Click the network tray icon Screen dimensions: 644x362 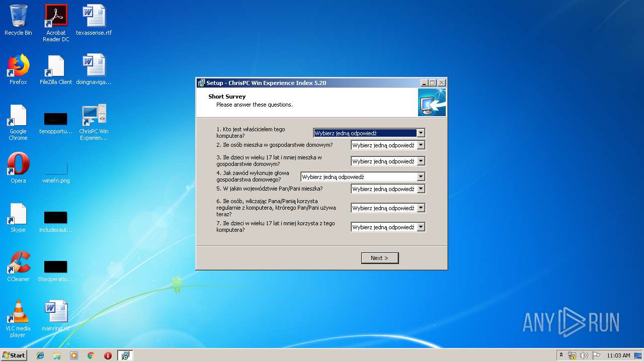(572, 355)
